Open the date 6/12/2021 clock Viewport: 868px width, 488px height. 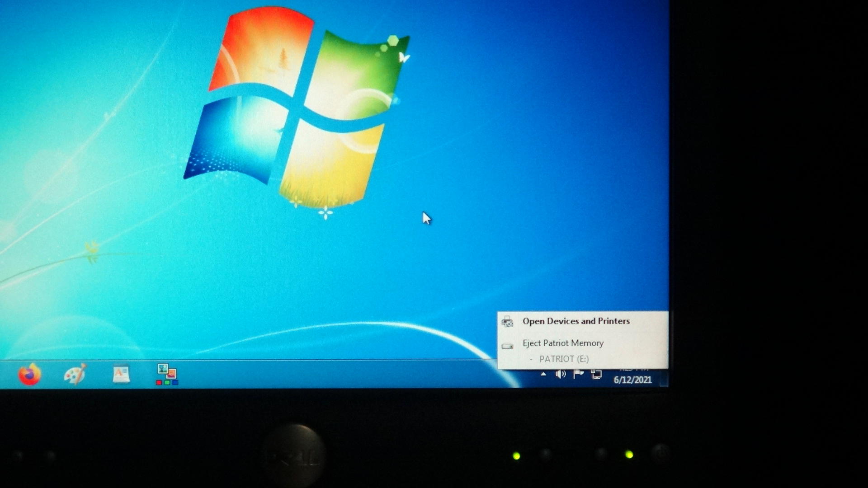tap(632, 380)
